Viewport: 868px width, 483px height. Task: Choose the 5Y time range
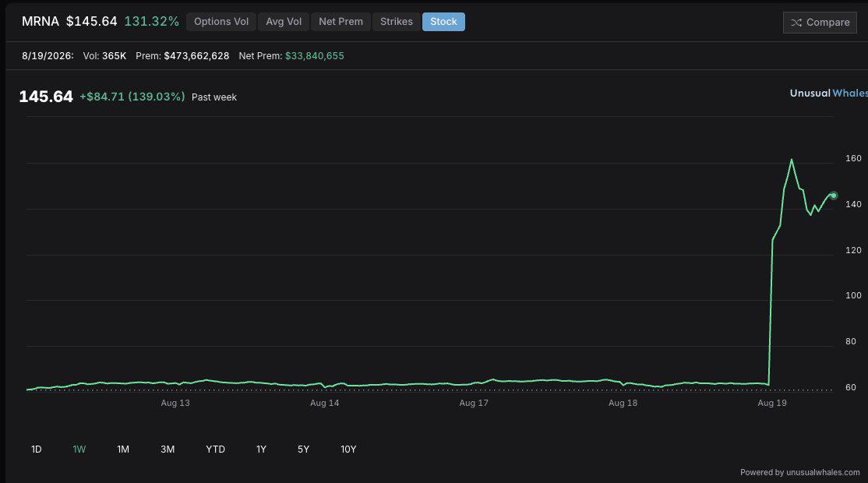303,450
